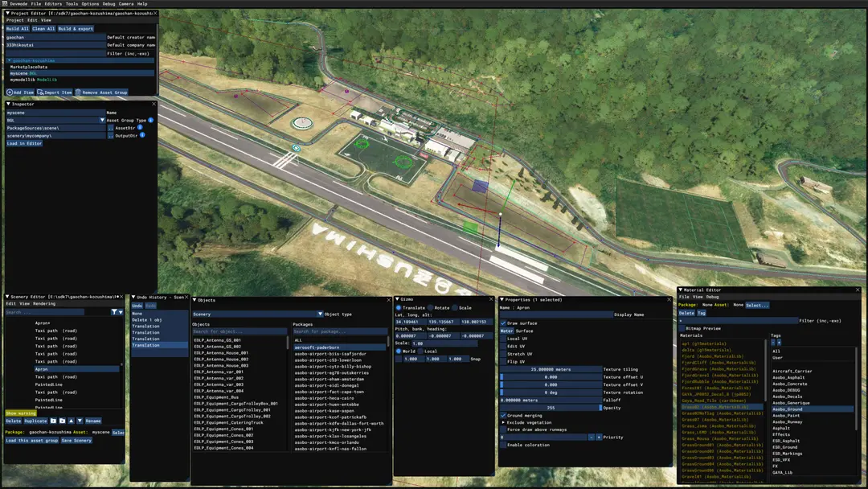Collapse the Material Editor panel
868x489 pixels.
tap(681, 290)
